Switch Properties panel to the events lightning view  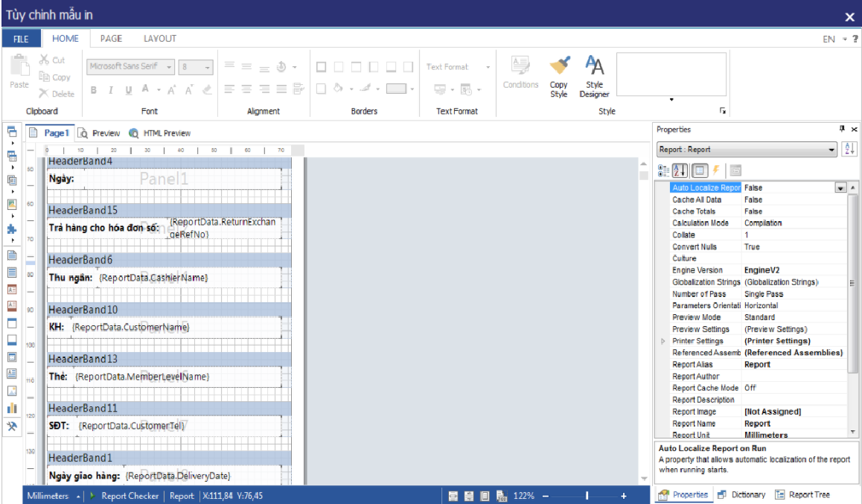(716, 170)
